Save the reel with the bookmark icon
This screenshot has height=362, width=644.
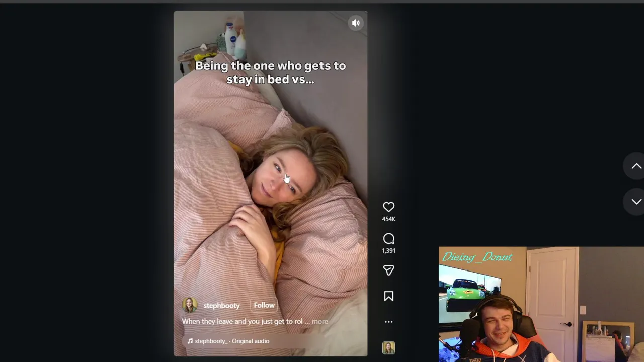(x=388, y=296)
